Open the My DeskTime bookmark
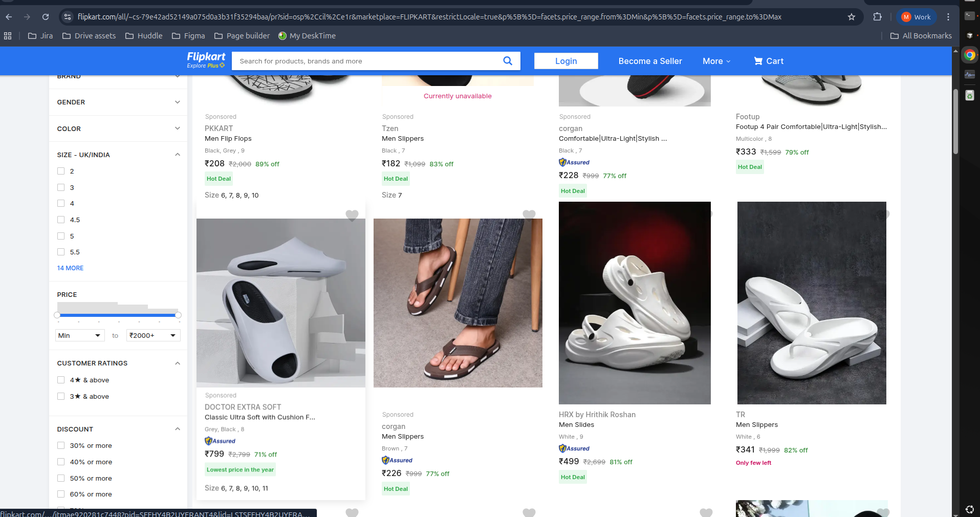The width and height of the screenshot is (980, 517). coord(307,36)
